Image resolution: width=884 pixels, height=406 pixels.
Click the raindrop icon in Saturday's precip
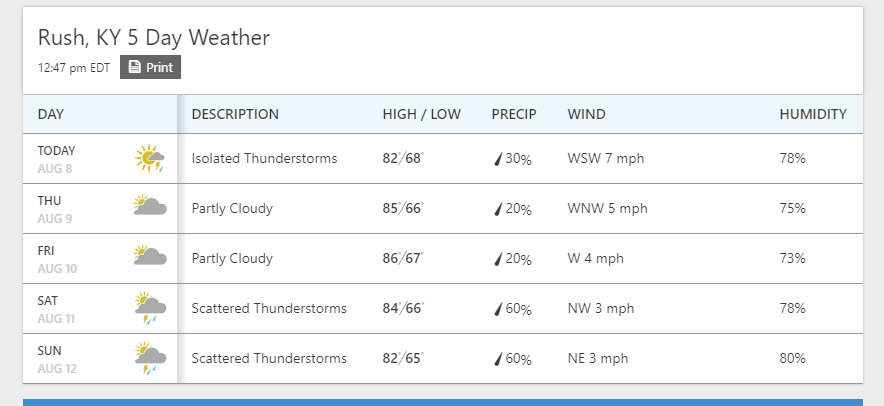coord(498,309)
